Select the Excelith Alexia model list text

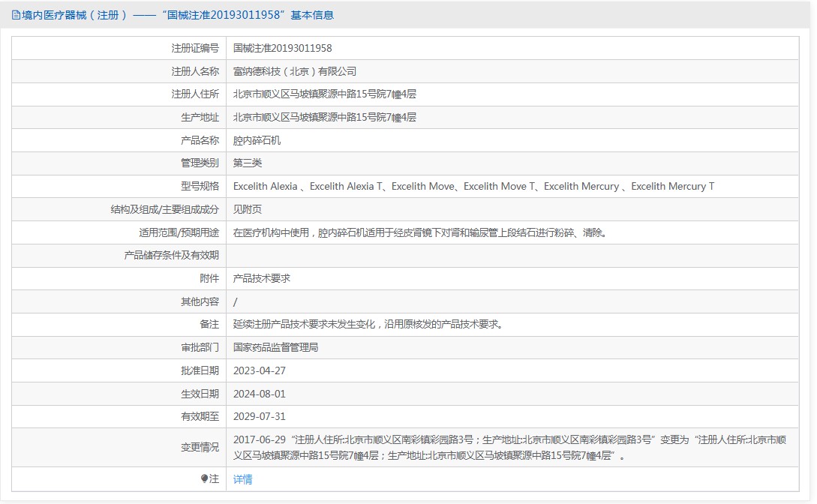[473, 186]
